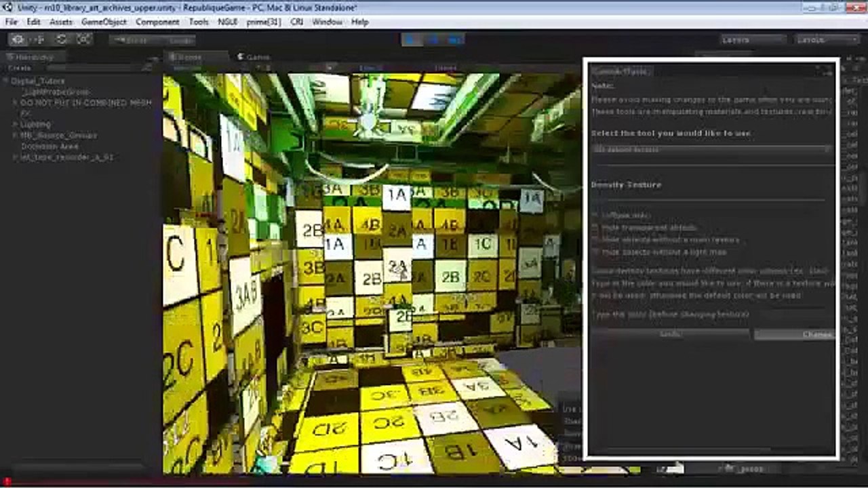Image resolution: width=868 pixels, height=488 pixels.
Task: Open the Help menu
Action: 359,22
